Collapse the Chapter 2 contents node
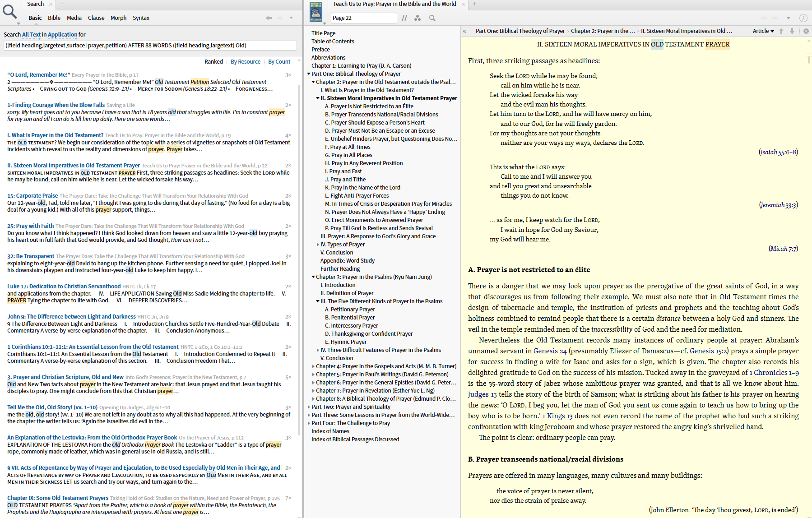 [x=313, y=82]
